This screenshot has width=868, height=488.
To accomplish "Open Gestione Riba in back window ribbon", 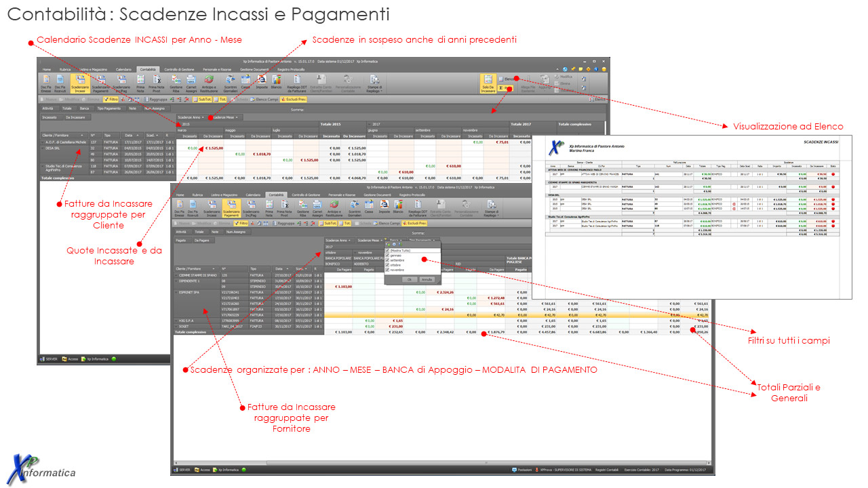I will tap(176, 83).
